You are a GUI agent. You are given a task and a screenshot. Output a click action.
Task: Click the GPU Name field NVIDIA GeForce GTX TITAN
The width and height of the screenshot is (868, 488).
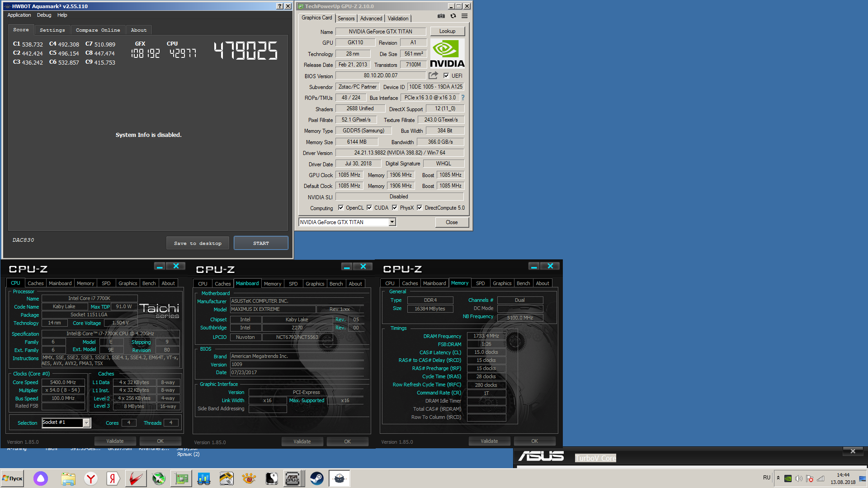click(380, 32)
